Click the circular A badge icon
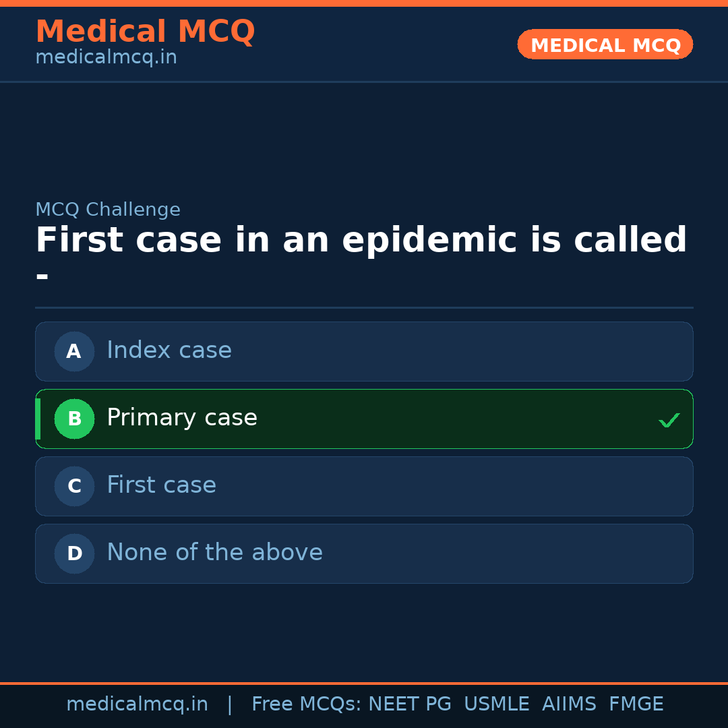The width and height of the screenshot is (728, 728). click(74, 351)
